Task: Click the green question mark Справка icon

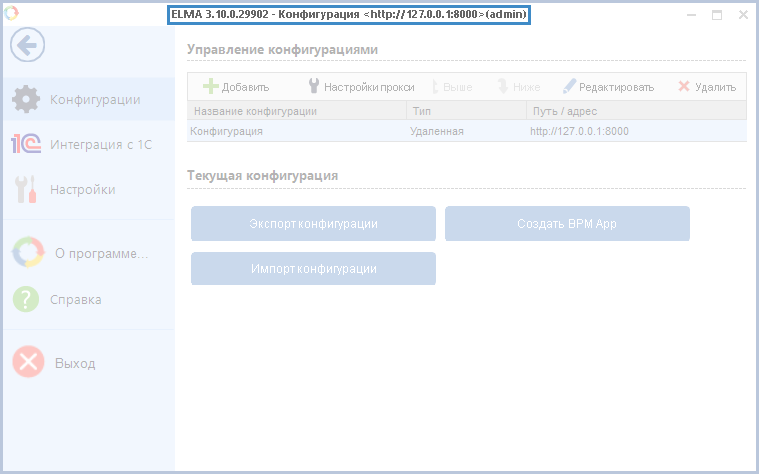Action: coord(26,299)
